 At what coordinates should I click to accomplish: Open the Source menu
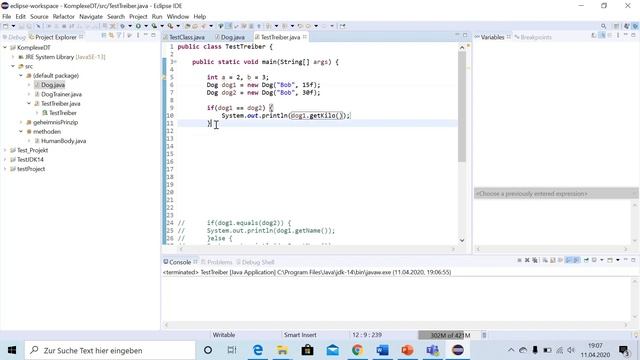(39, 17)
